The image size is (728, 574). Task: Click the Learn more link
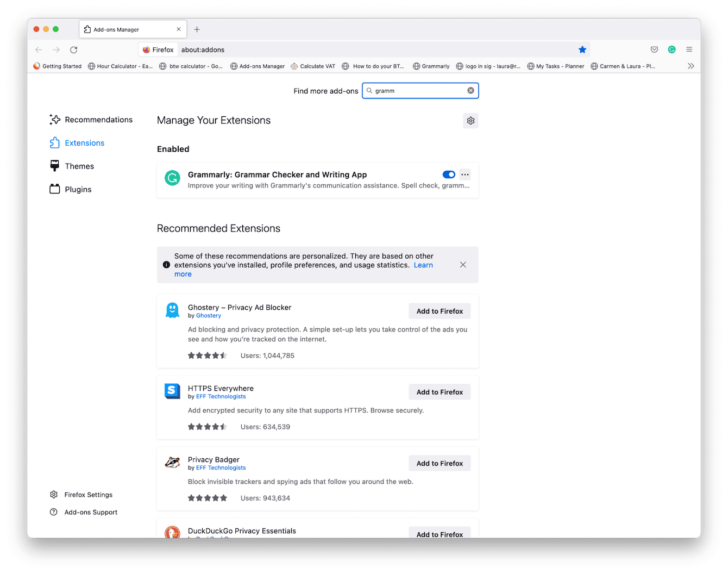point(423,265)
